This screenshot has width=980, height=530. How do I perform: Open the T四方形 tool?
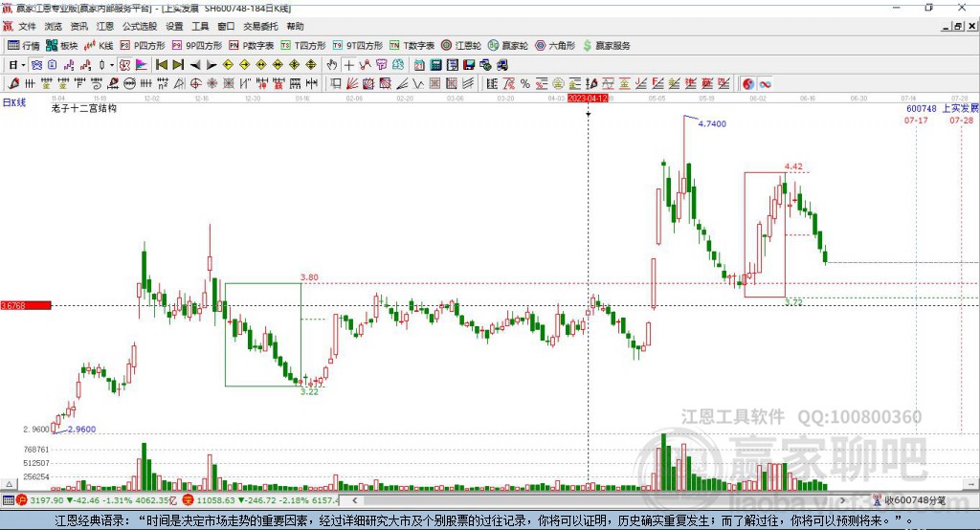coord(303,46)
